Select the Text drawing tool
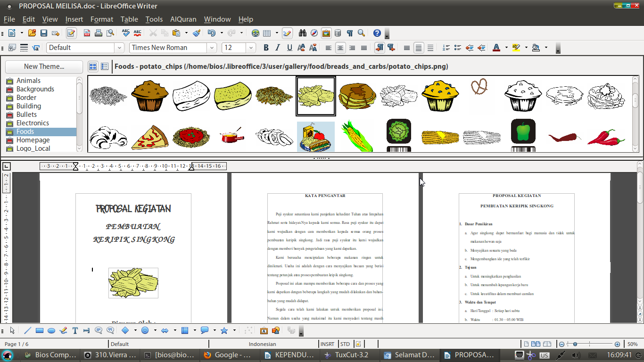This screenshot has width=644, height=362. tap(75, 330)
